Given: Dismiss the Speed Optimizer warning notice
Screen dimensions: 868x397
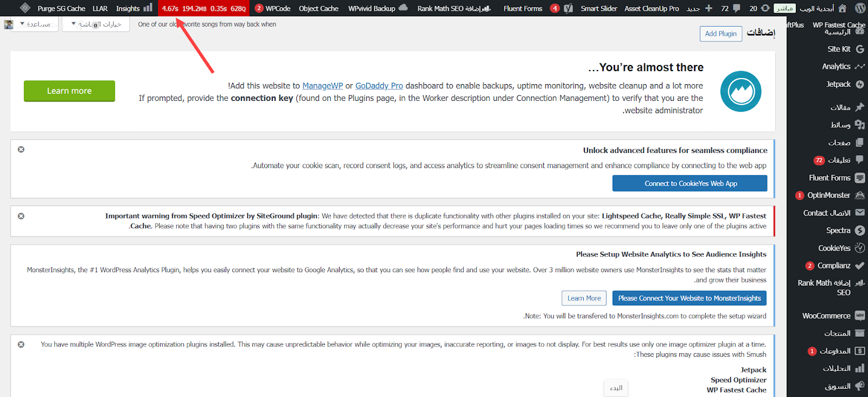Looking at the screenshot, I should (x=21, y=216).
